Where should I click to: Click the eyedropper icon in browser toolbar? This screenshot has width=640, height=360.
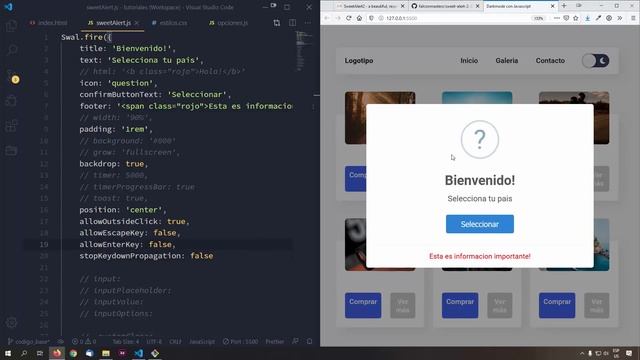point(598,18)
